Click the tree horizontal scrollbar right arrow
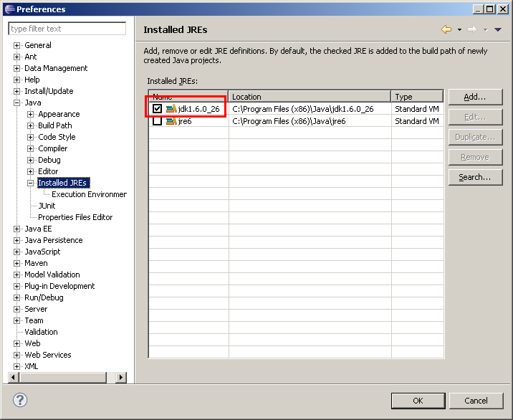Screen dimensions: 513x420 pos(120,377)
